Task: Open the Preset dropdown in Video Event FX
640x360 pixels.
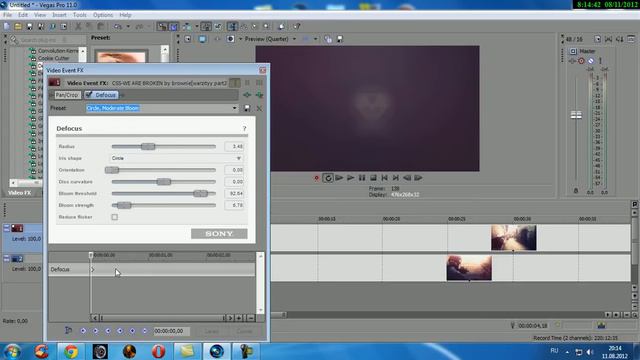Action: tap(234, 108)
